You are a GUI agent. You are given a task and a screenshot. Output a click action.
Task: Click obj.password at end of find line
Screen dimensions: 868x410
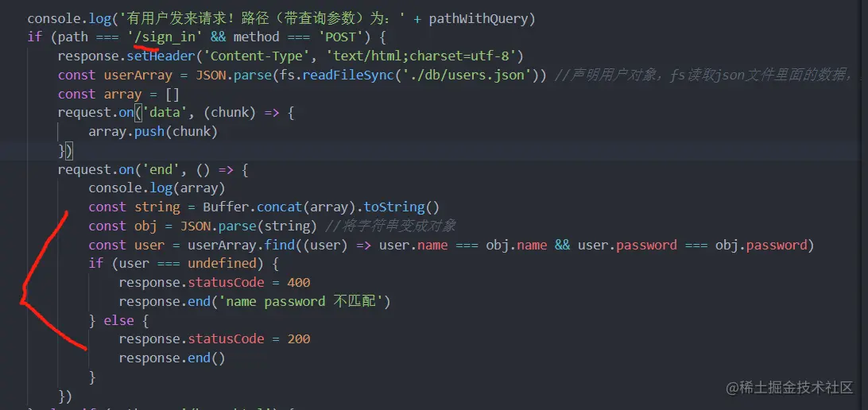(761, 245)
